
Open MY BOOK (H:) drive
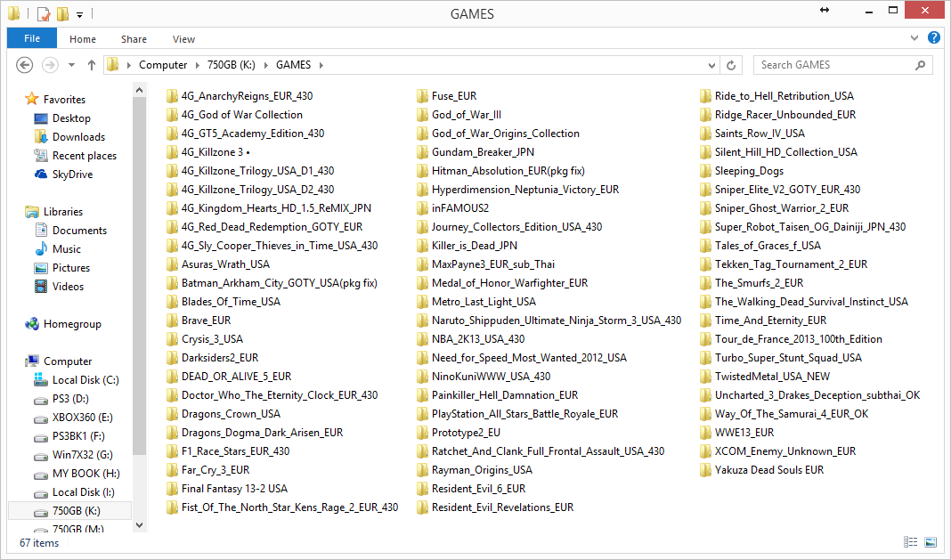[x=86, y=474]
